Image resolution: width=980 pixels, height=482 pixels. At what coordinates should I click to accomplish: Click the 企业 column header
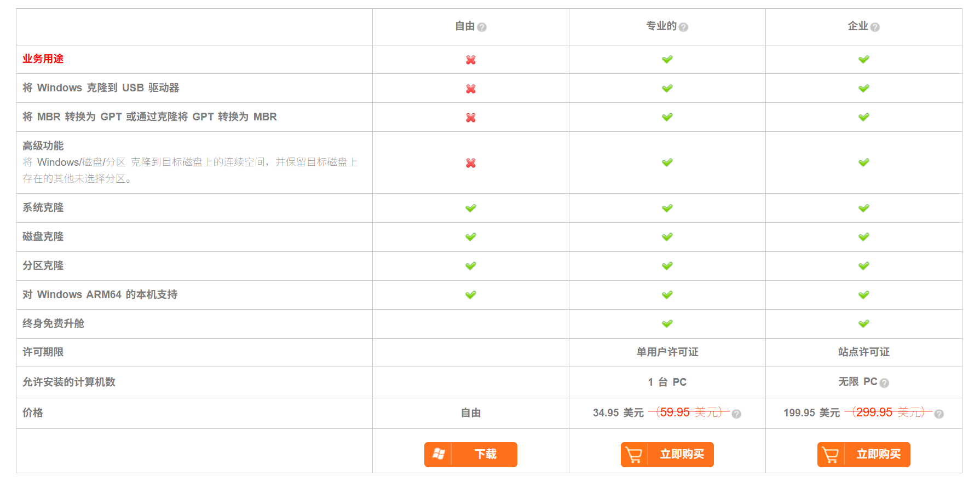tap(858, 26)
